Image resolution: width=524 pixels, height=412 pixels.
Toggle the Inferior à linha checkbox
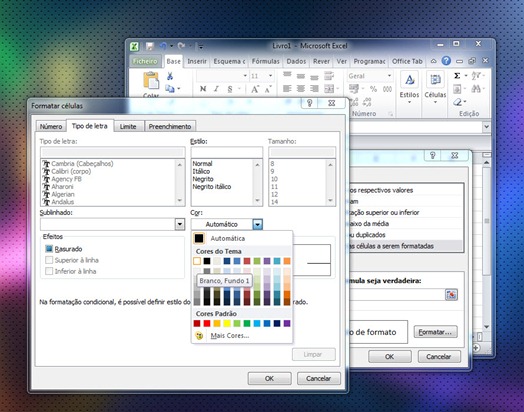pos(49,271)
